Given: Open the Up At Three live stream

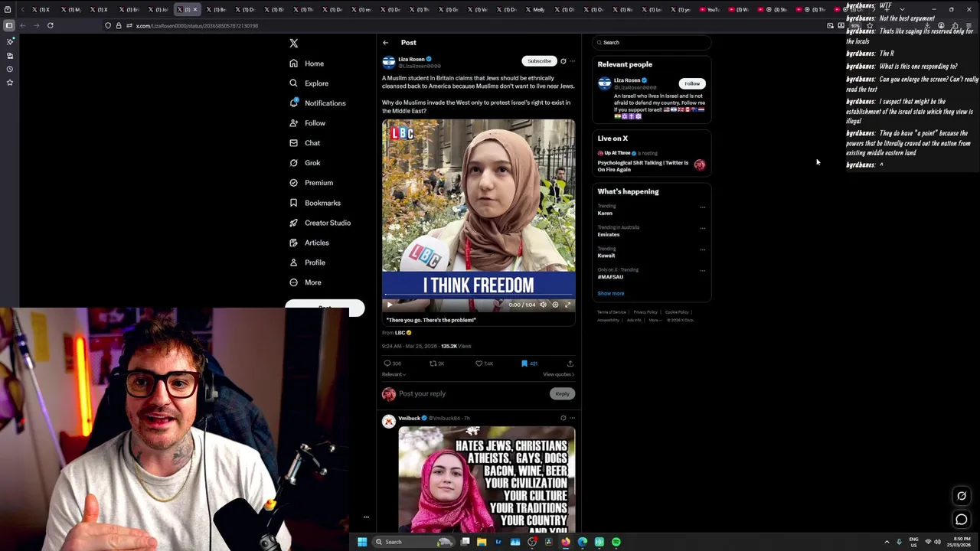Looking at the screenshot, I should click(652, 161).
